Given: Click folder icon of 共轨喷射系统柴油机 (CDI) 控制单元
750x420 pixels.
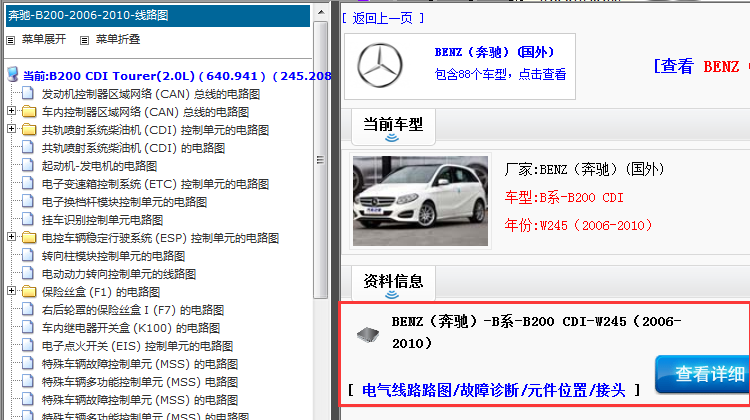Looking at the screenshot, I should click(x=29, y=130).
